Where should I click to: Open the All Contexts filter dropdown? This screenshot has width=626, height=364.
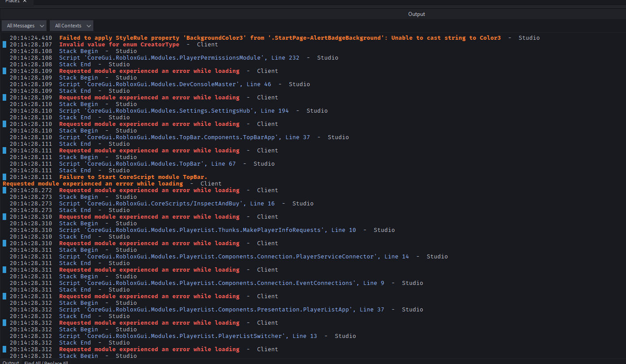(71, 26)
